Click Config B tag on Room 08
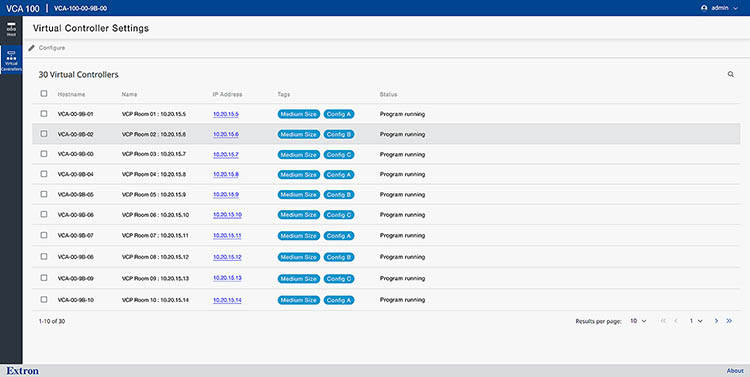Viewport: 750px width, 377px height. click(x=339, y=257)
